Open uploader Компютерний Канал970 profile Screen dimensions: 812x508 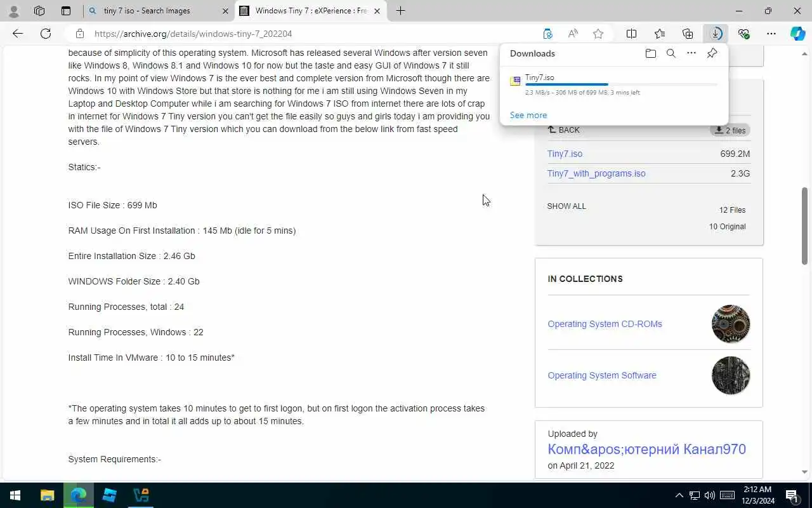646,449
